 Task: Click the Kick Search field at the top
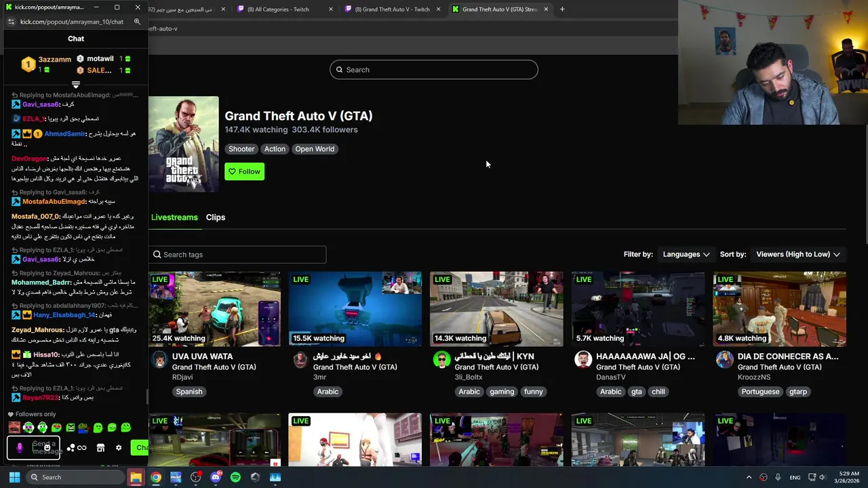[x=434, y=70]
